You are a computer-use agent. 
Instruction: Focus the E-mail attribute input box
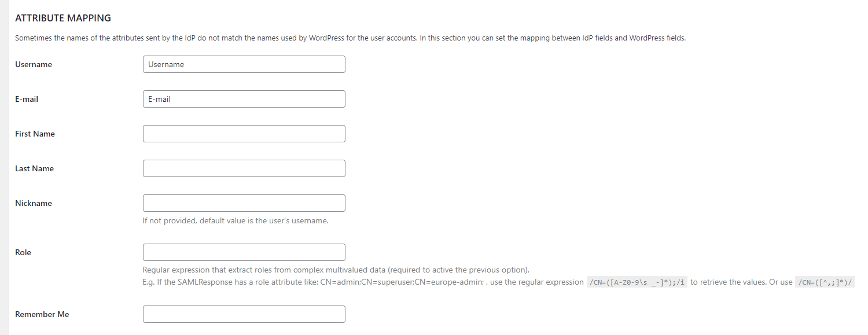click(x=244, y=99)
